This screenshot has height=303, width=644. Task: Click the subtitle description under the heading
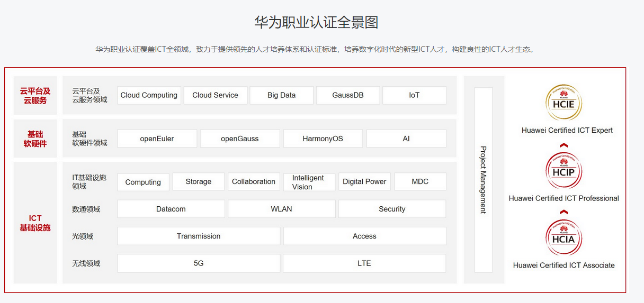click(315, 49)
